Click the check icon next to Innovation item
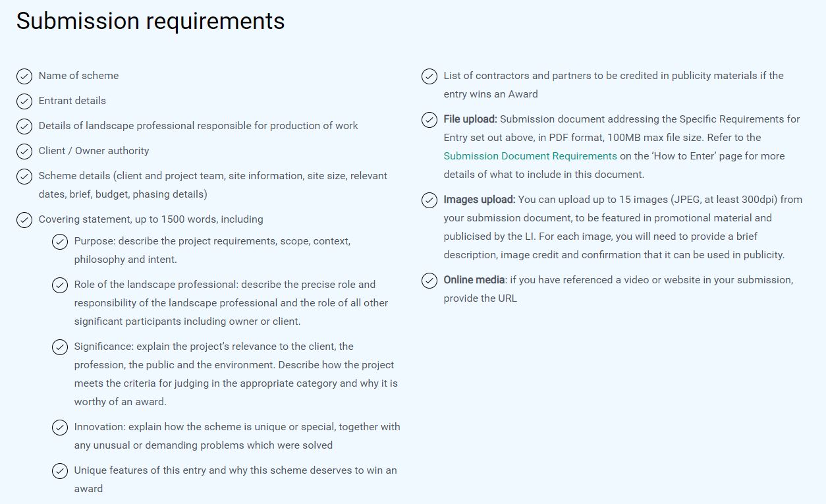Viewport: 826px width, 504px height. click(60, 428)
